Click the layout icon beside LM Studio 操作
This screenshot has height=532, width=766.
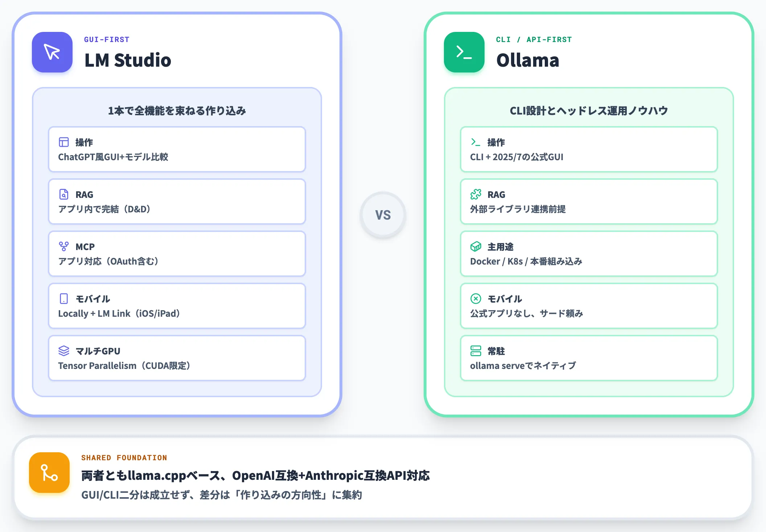pyautogui.click(x=64, y=142)
